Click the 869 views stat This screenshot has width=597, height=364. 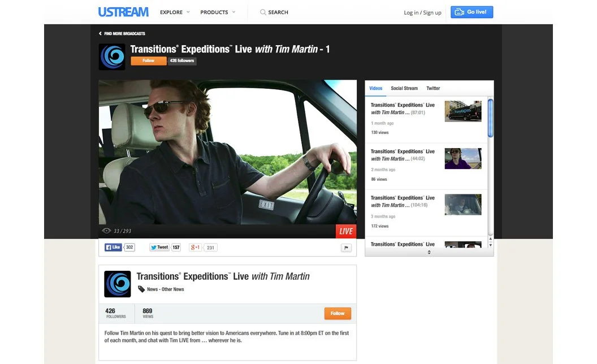pyautogui.click(x=148, y=313)
